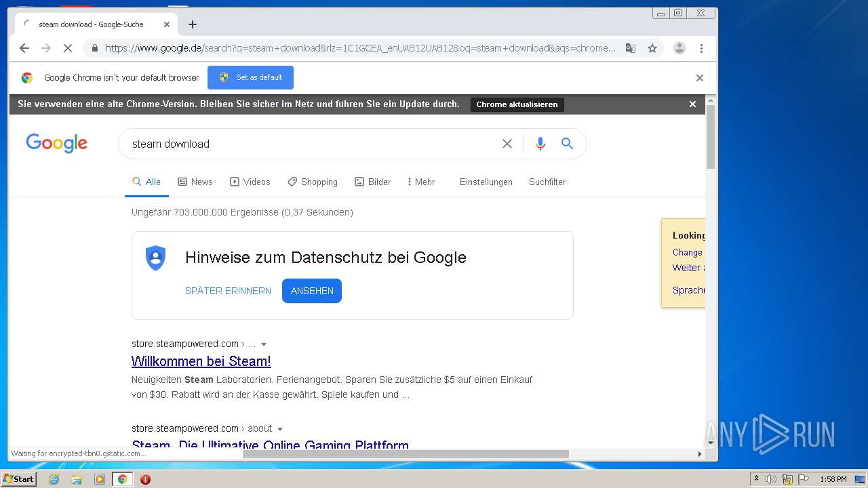Click Sprache link in yellow popup

pyautogui.click(x=689, y=290)
